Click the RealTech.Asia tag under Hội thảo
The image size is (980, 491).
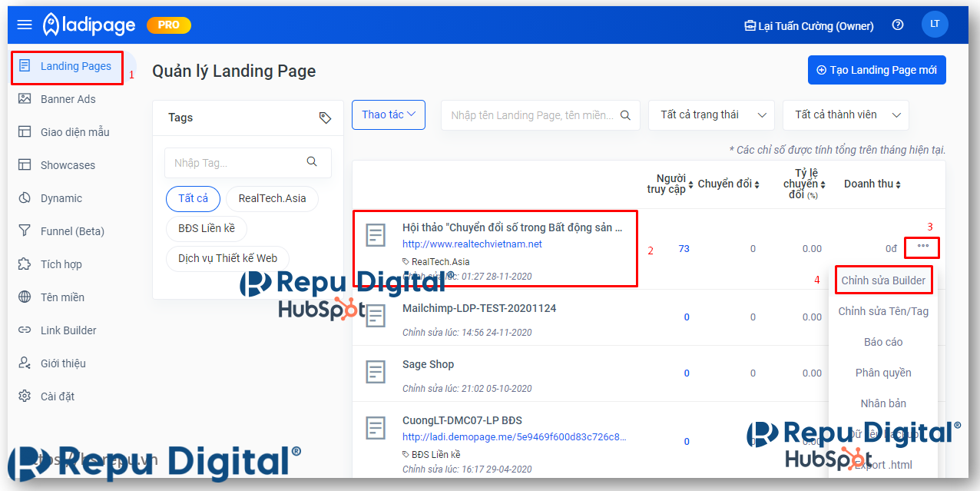click(x=435, y=262)
